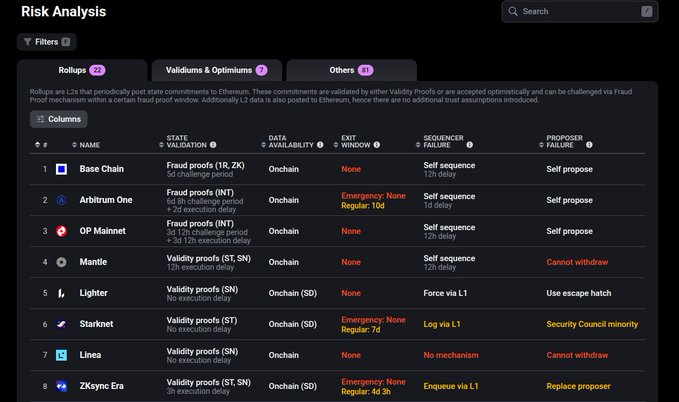
Task: Click the Base Chain logo icon
Action: pyautogui.click(x=61, y=169)
